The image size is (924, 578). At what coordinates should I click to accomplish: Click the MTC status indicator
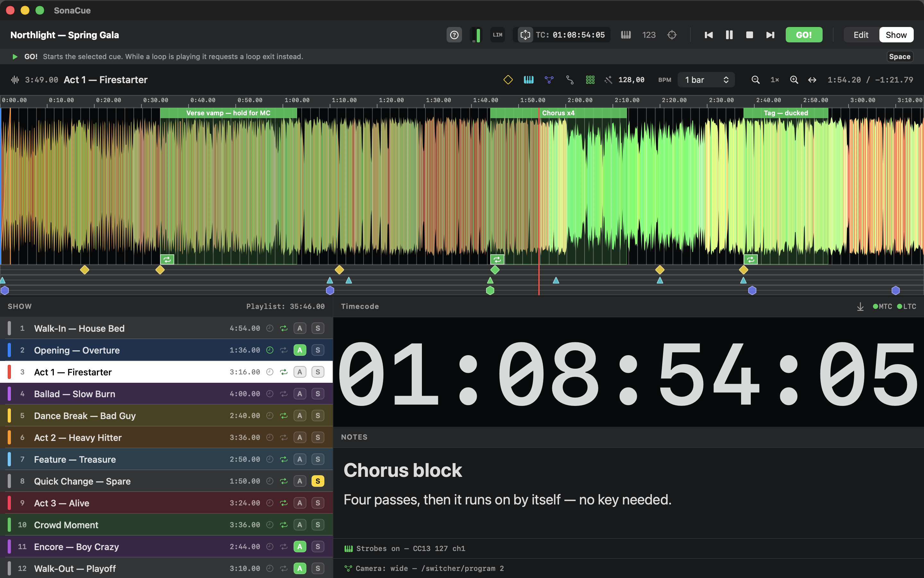tap(882, 307)
